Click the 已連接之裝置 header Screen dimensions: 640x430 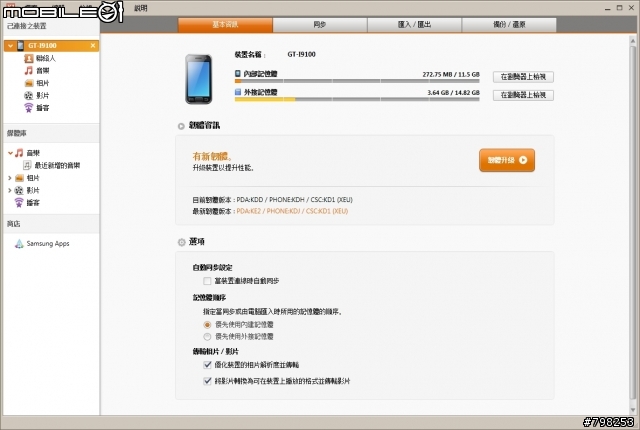(x=27, y=26)
